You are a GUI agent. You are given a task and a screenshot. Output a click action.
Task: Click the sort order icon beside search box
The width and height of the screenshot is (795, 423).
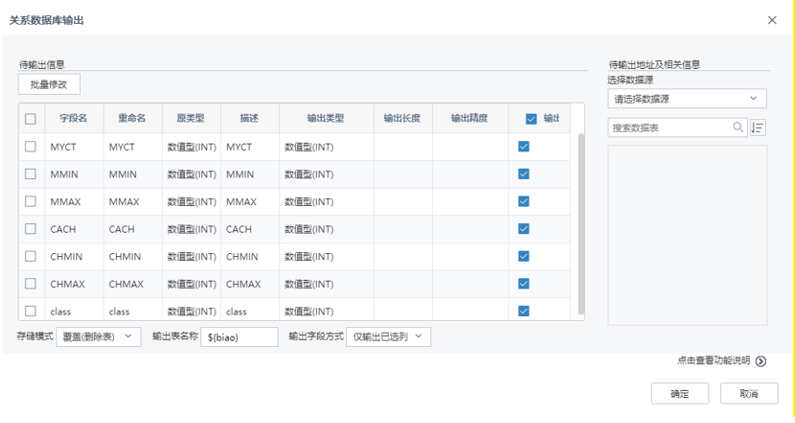coord(757,128)
